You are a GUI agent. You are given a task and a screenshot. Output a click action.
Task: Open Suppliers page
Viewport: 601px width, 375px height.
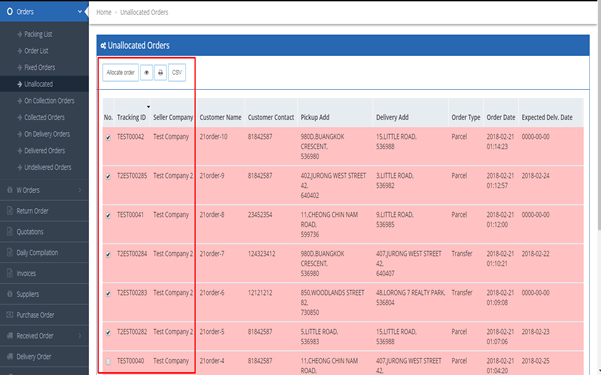click(x=28, y=294)
